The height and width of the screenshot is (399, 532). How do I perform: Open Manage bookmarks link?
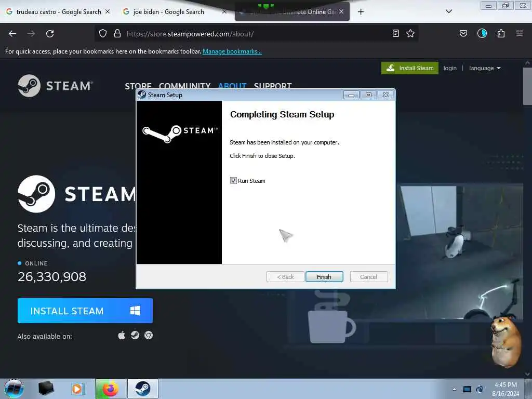point(232,51)
